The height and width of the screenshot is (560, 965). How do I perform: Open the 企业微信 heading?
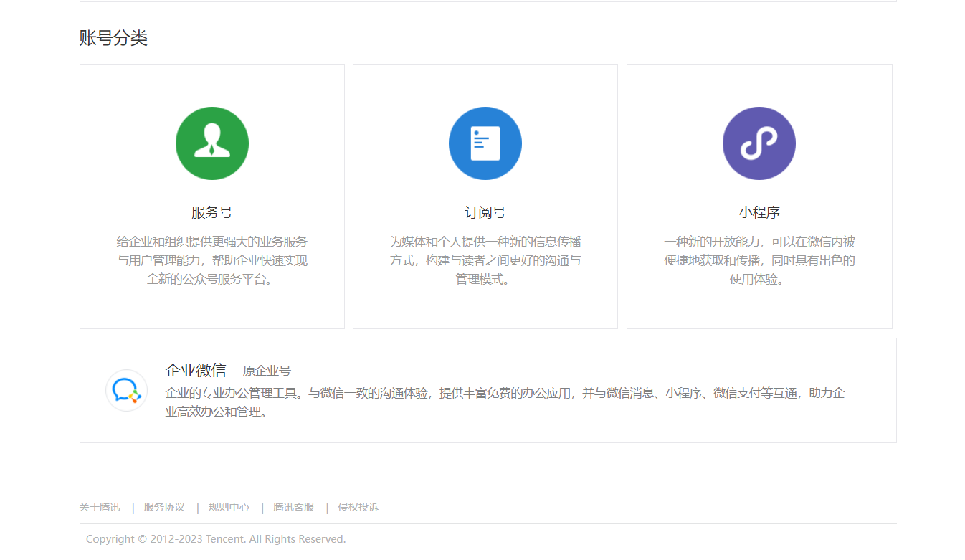click(196, 370)
